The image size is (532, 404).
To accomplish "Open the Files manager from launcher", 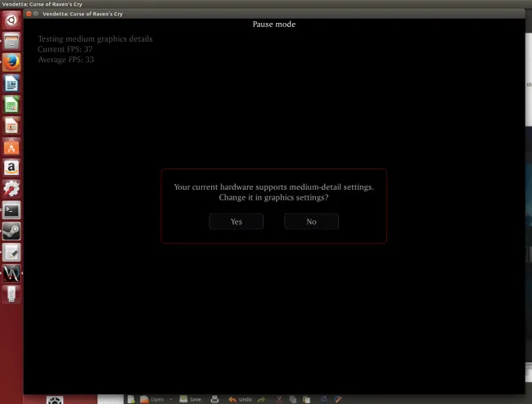I will pyautogui.click(x=11, y=42).
